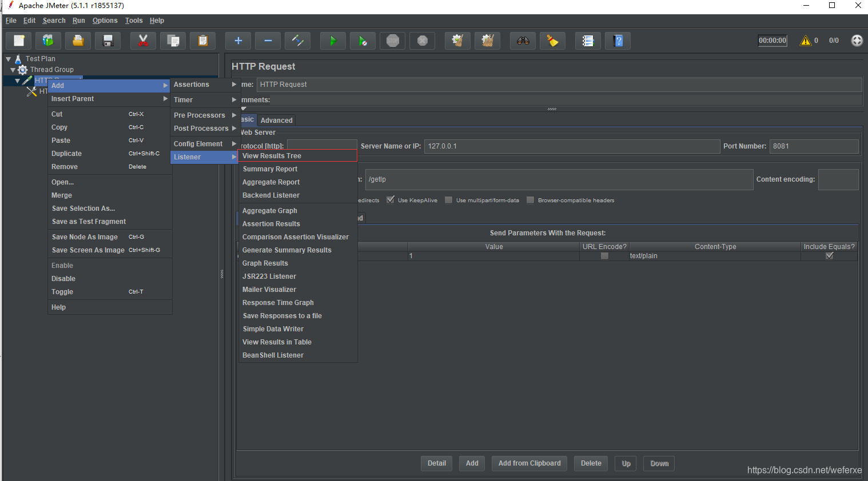Click the Thread Group gear icon
This screenshot has width=868, height=481.
[23, 70]
